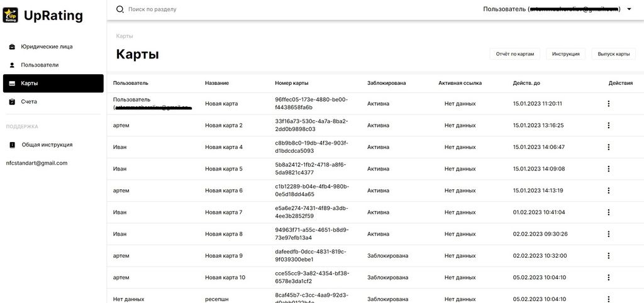644x303 pixels.
Task: Click date 15.01.2023 13:16:25
Action: tap(538, 125)
